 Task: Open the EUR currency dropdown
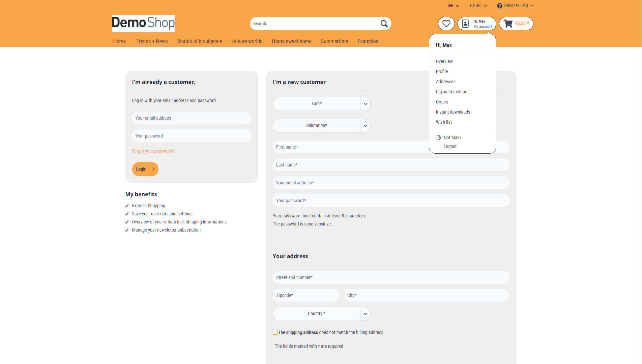coord(478,6)
